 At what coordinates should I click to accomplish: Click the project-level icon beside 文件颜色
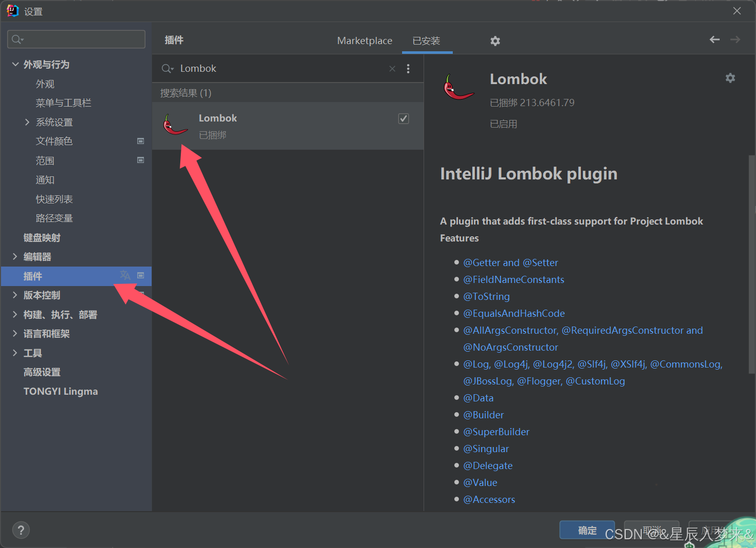141,141
